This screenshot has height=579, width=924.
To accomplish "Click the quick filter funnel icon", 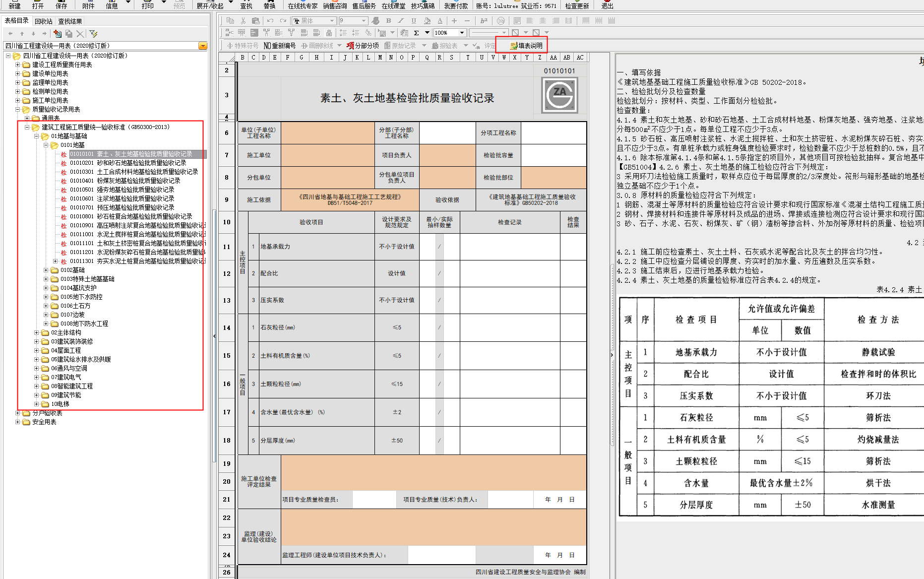I will coord(93,34).
